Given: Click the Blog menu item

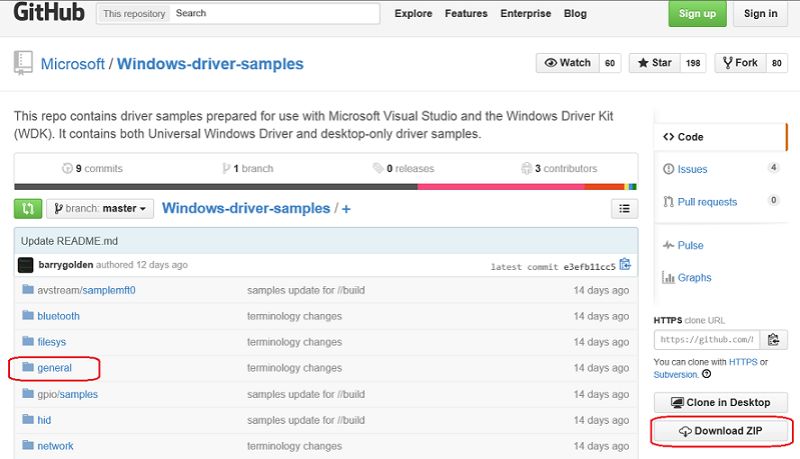Looking at the screenshot, I should 575,14.
